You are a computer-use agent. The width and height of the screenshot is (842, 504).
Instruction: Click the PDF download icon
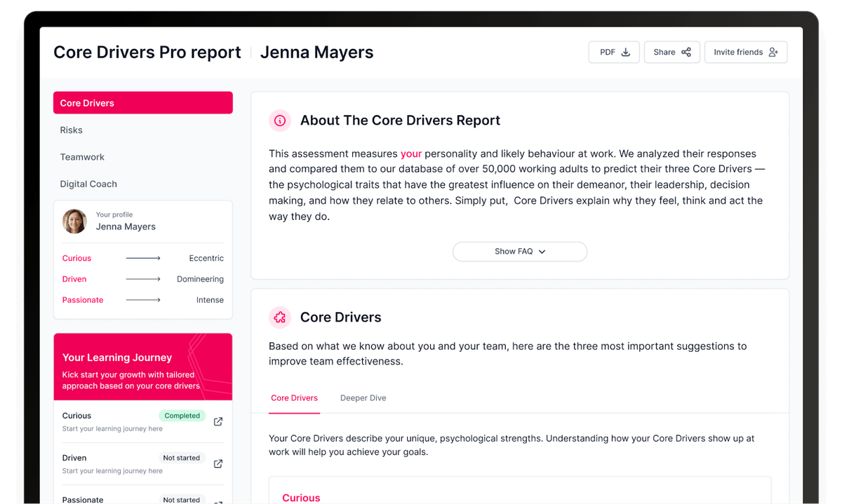point(625,53)
